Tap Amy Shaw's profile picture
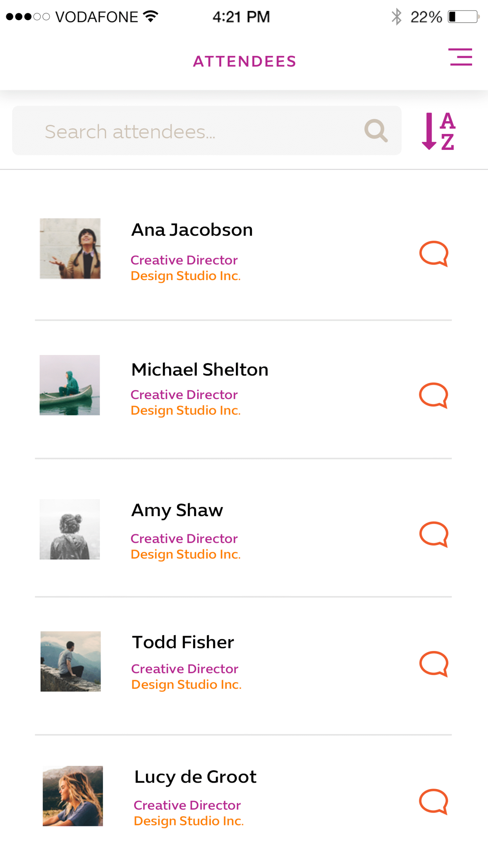 tap(70, 529)
